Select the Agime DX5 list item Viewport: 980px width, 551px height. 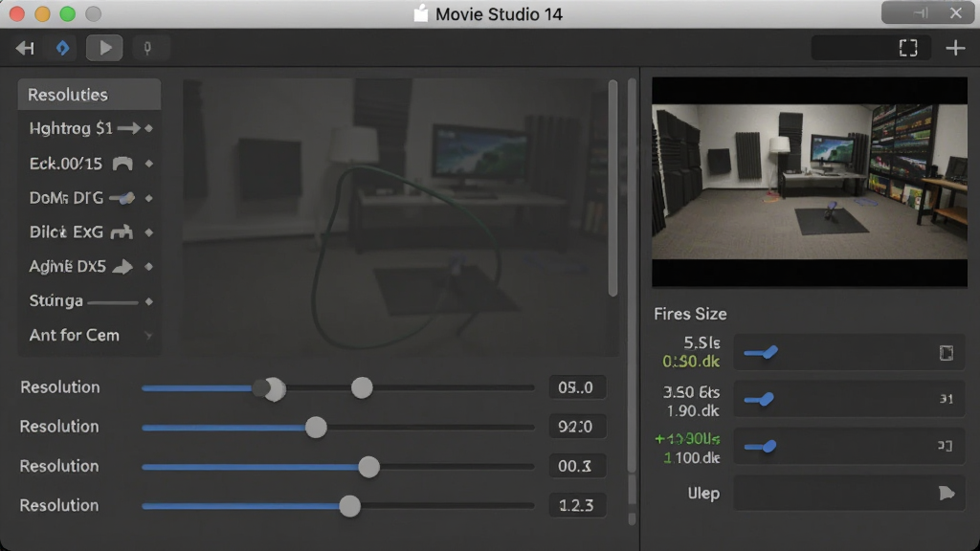click(89, 267)
